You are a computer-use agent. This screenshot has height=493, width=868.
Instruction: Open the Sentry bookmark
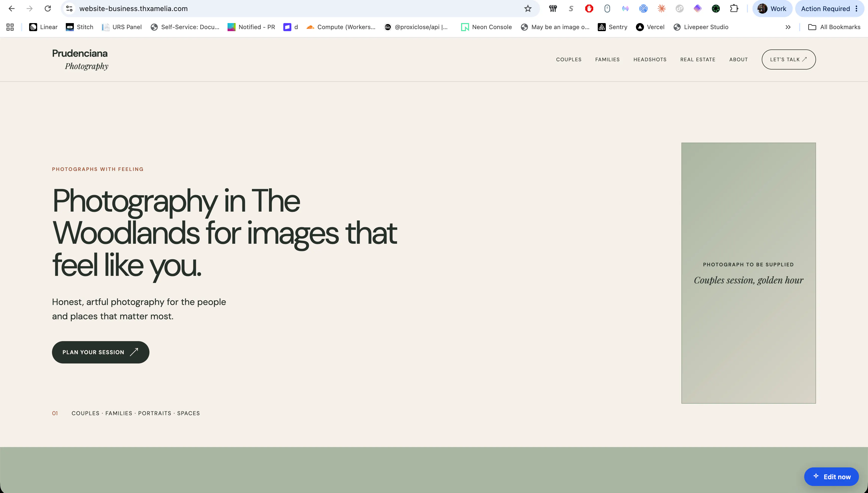coord(613,27)
